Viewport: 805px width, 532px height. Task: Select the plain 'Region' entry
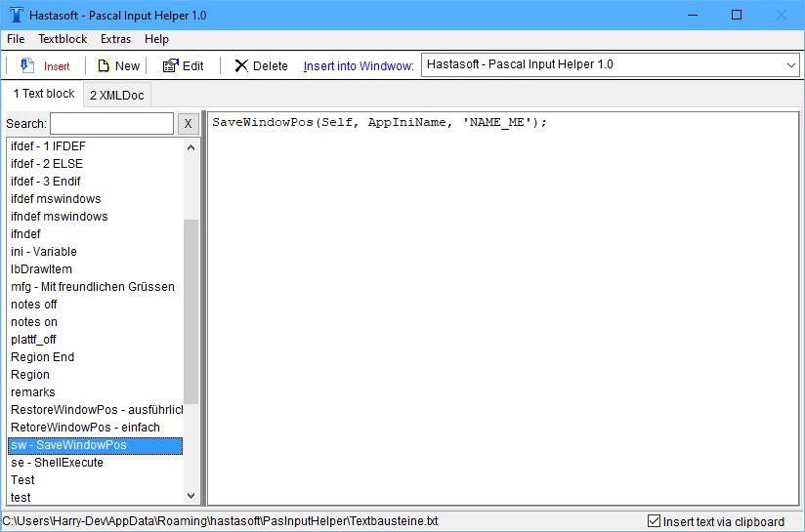[x=96, y=375]
